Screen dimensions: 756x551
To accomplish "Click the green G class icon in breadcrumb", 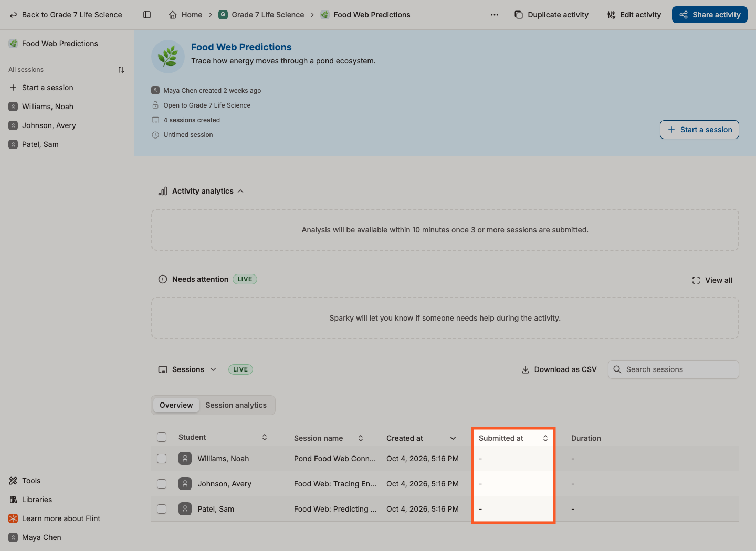I will tap(223, 15).
